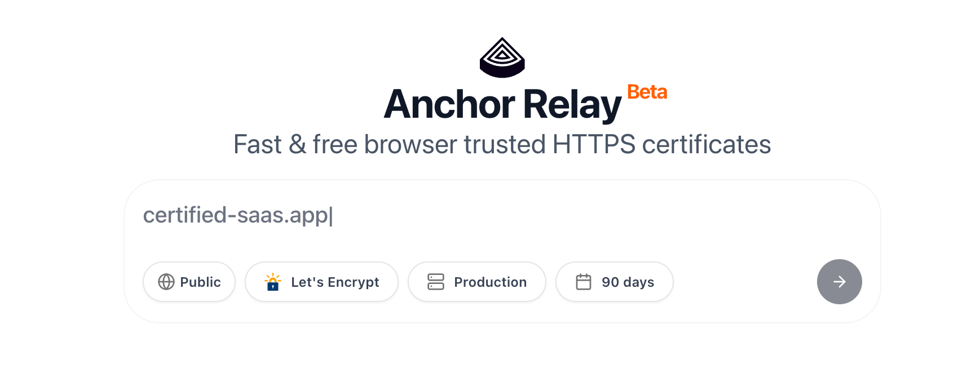Click the Let's Encrypt label text
Screen dimensions: 980x391
pos(335,282)
